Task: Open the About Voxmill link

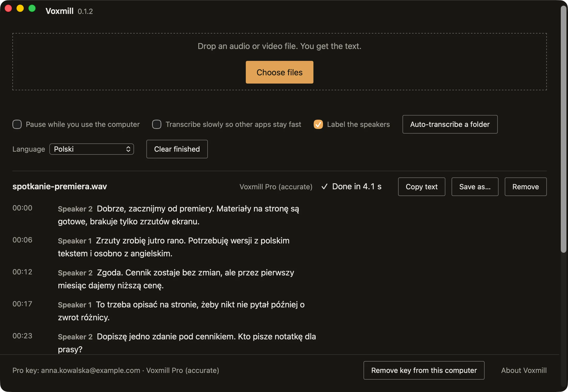Action: click(524, 370)
